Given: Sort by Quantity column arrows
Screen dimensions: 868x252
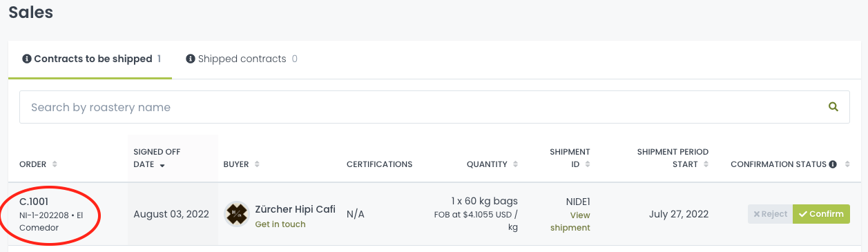Looking at the screenshot, I should (x=514, y=164).
